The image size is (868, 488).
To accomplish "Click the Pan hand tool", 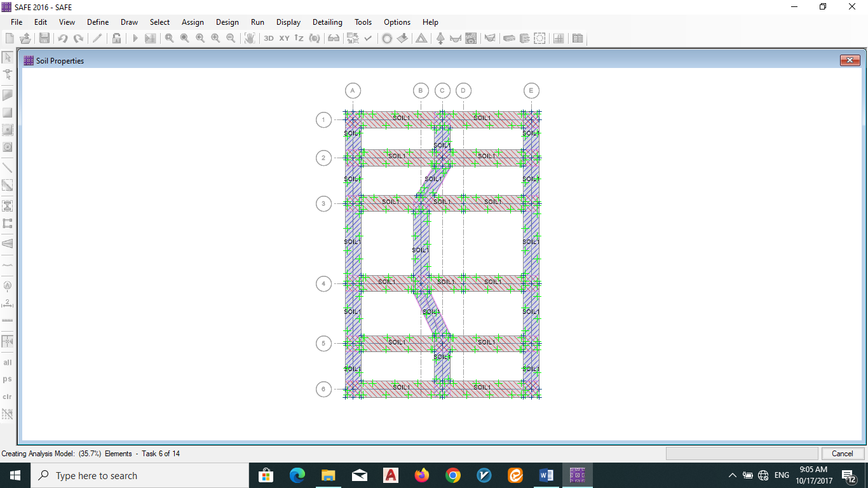I will tap(250, 38).
